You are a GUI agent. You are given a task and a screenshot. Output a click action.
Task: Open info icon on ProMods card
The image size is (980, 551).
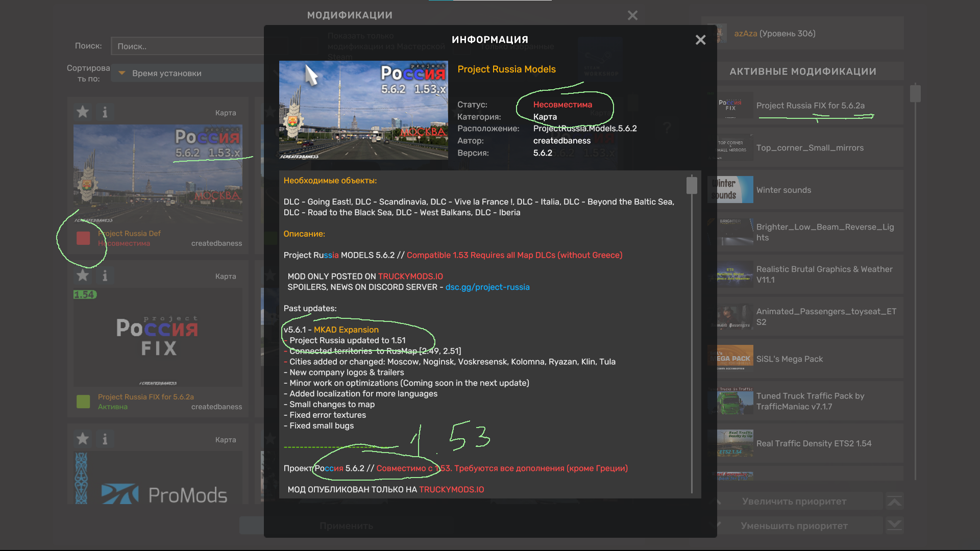105,439
